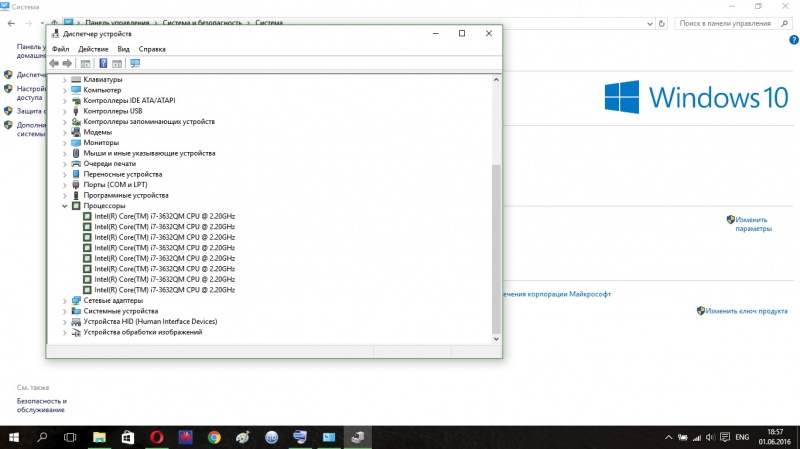Click the Защита link in System sidebar
The width and height of the screenshot is (800, 449).
30,111
